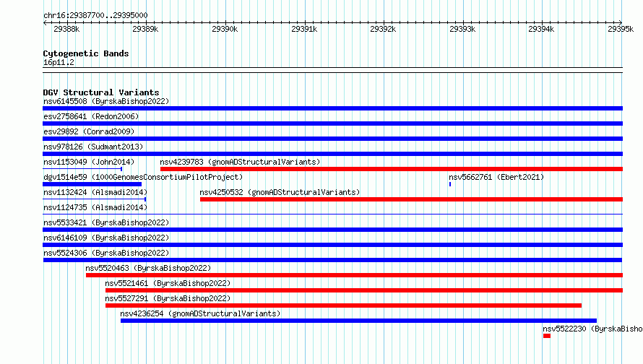643x364 pixels.
Task: Select variant label nsv6145508 (ByrskaBishop2022)
Action: point(106,101)
